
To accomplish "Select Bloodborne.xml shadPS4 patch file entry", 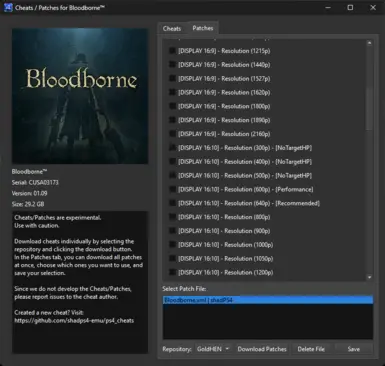I will pos(268,300).
